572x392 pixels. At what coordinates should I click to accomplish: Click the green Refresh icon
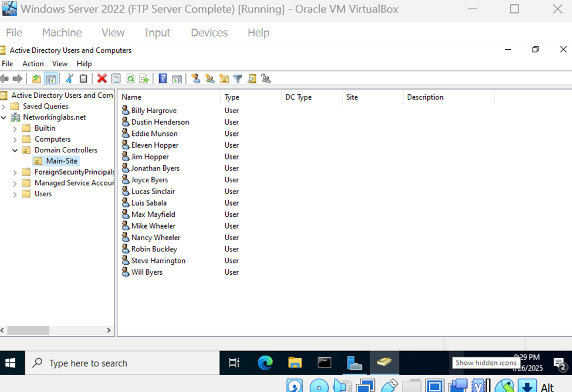coord(130,79)
